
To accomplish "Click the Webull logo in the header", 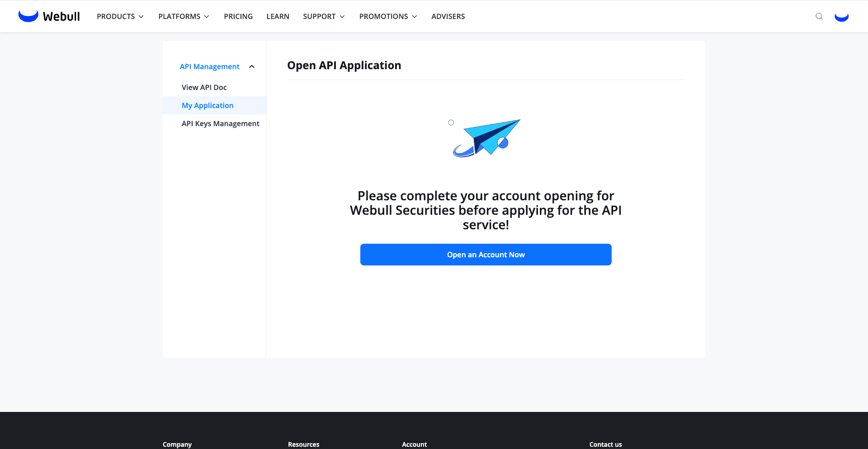I will tap(49, 16).
